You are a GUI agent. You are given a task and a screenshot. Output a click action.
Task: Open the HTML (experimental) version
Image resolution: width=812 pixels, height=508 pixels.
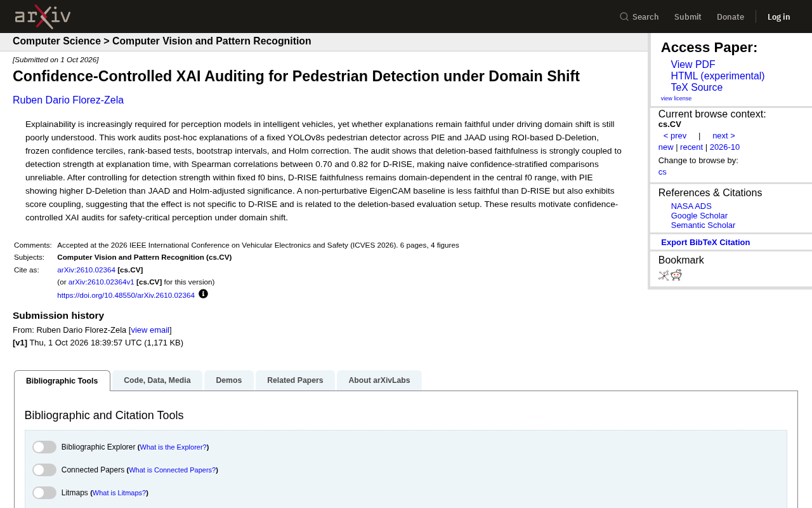[717, 76]
